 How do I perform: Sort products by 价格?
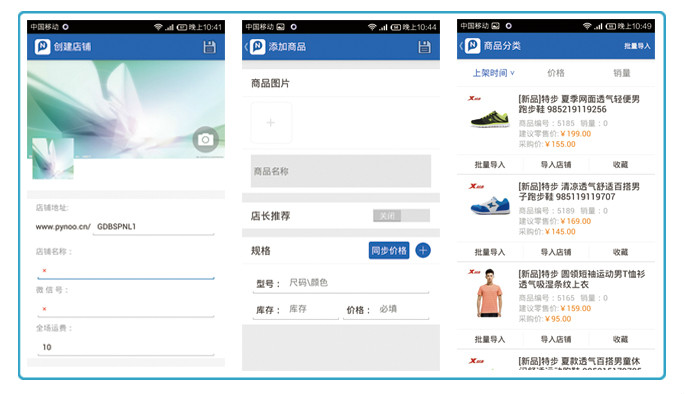click(556, 73)
